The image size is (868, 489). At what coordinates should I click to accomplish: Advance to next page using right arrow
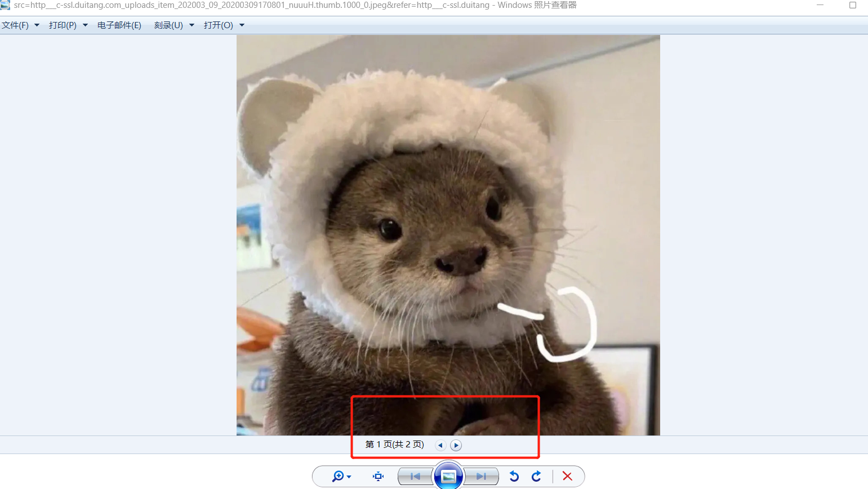click(x=456, y=446)
